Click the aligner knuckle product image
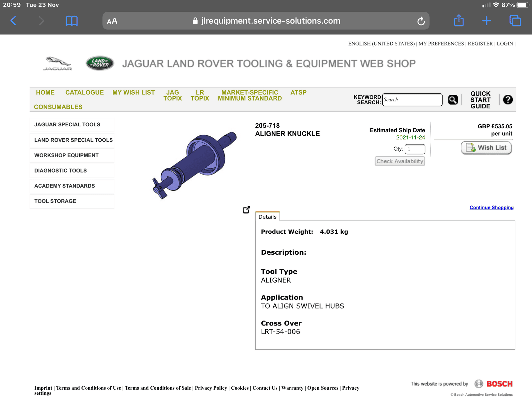Image resolution: width=532 pixels, height=399 pixels. click(x=195, y=165)
